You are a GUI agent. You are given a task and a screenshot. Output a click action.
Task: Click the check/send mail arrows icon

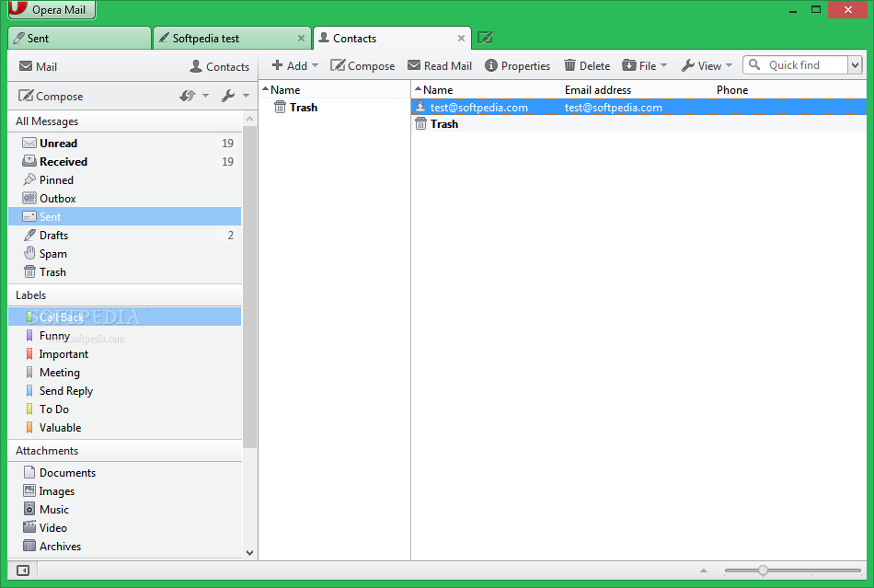tap(188, 96)
